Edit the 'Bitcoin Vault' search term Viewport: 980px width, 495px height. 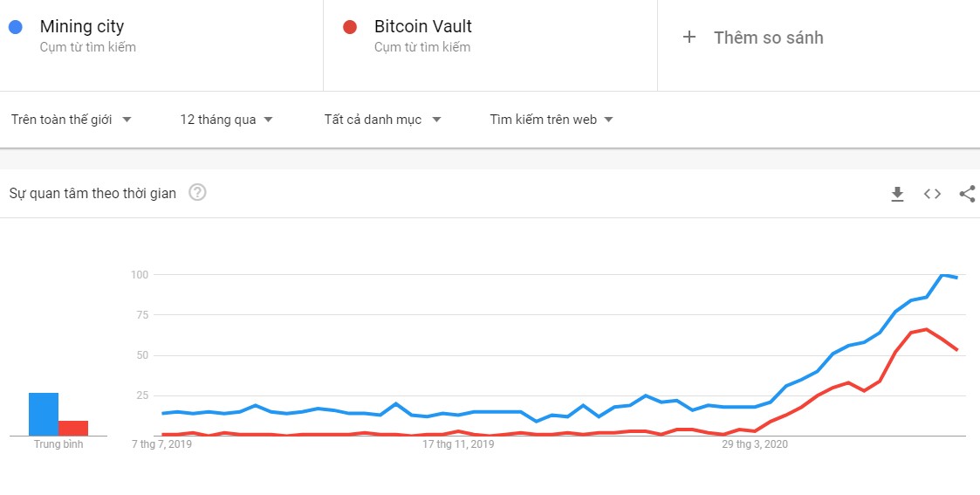423,26
